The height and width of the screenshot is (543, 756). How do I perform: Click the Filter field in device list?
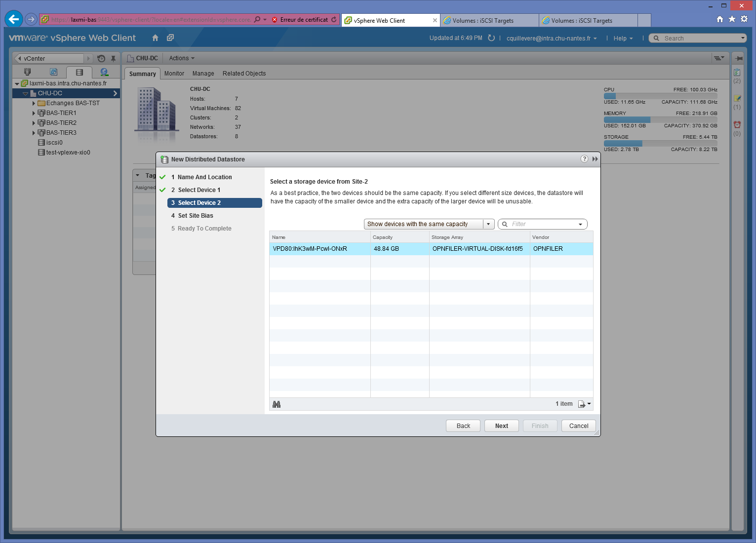[543, 224]
